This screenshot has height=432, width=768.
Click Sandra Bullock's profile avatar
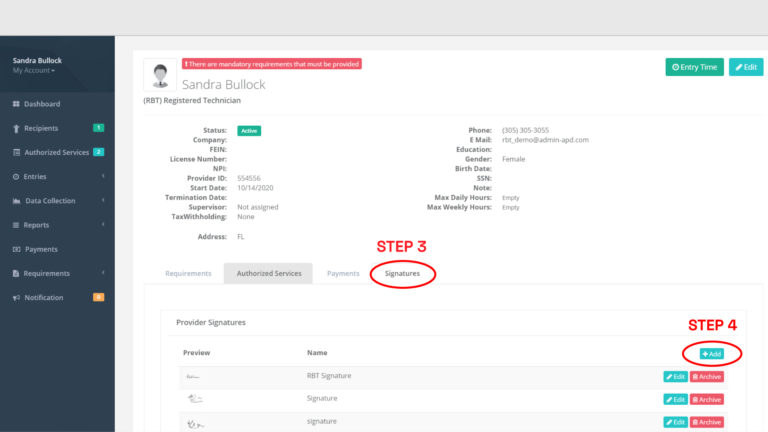160,75
